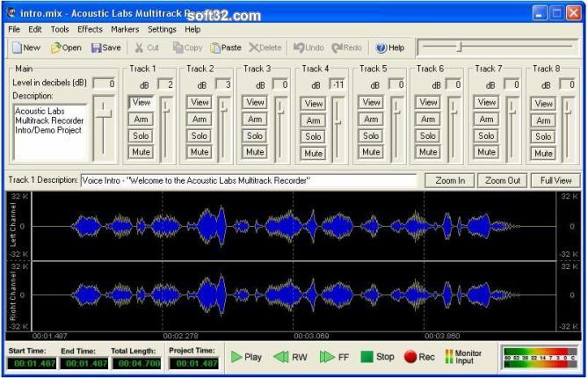Click the Full View button

click(x=555, y=180)
